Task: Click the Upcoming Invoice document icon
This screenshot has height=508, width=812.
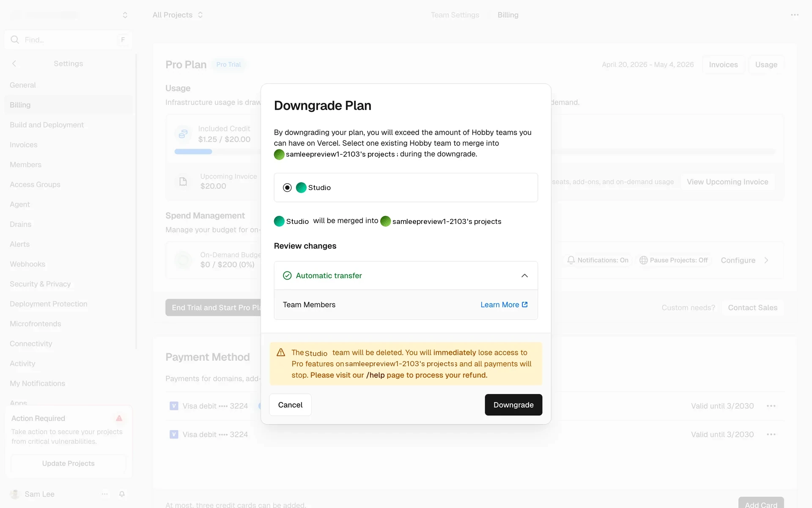Action: point(183,182)
